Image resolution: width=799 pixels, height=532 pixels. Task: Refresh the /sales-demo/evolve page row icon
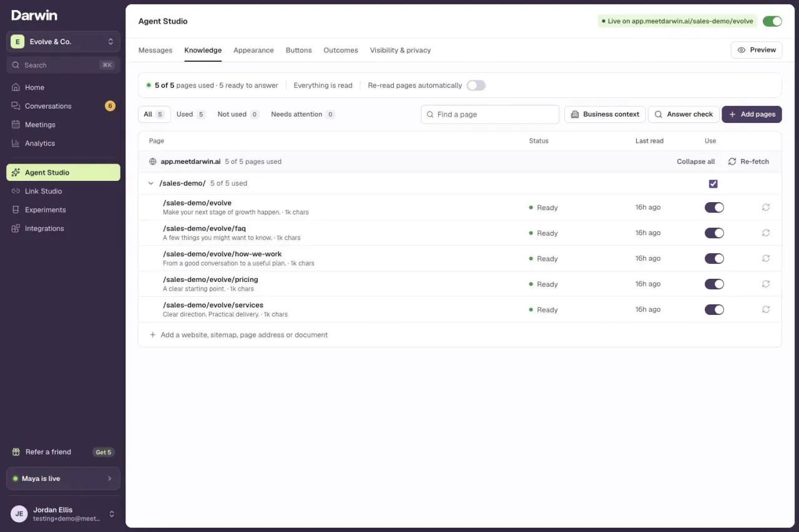(x=766, y=207)
